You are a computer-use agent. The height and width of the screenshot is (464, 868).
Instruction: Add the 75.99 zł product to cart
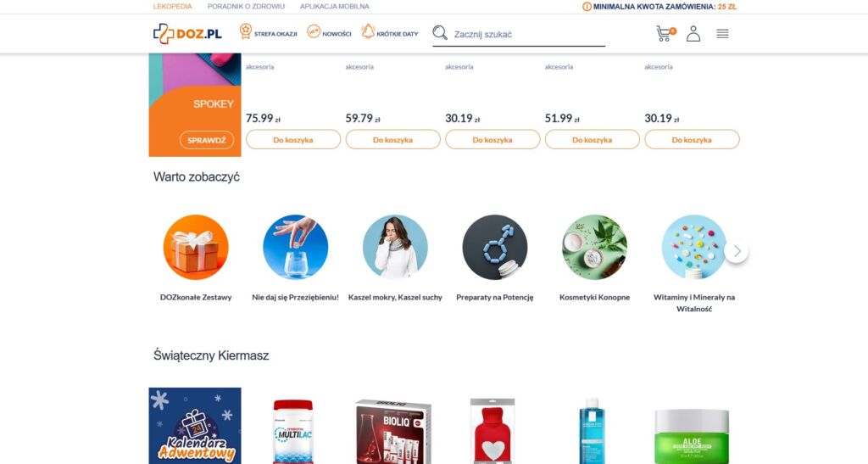(293, 139)
